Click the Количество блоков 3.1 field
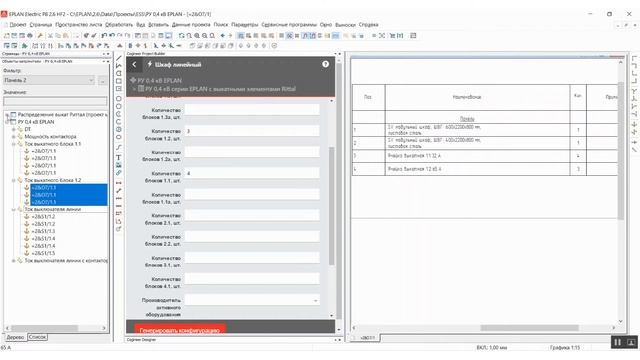640x360 pixels. (x=252, y=258)
